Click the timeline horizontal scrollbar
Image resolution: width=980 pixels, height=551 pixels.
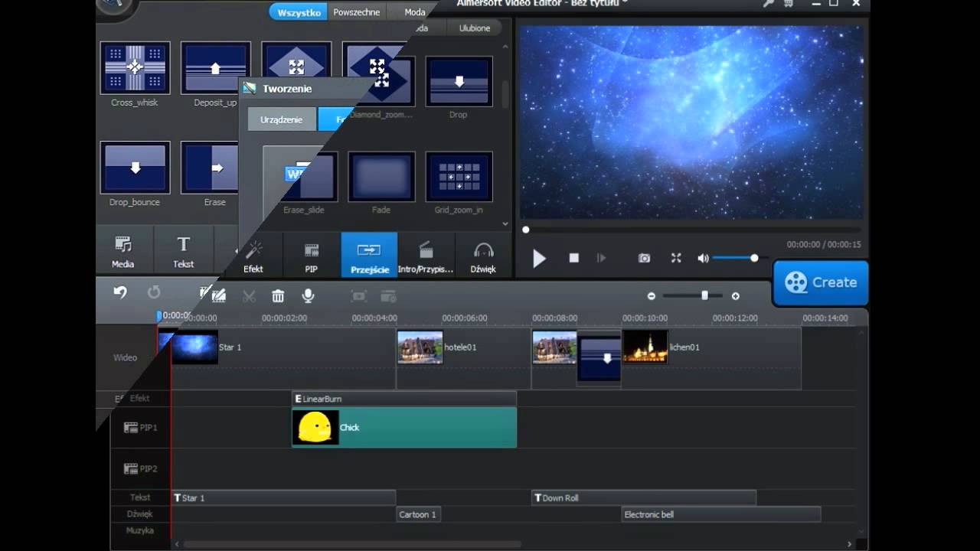(352, 545)
